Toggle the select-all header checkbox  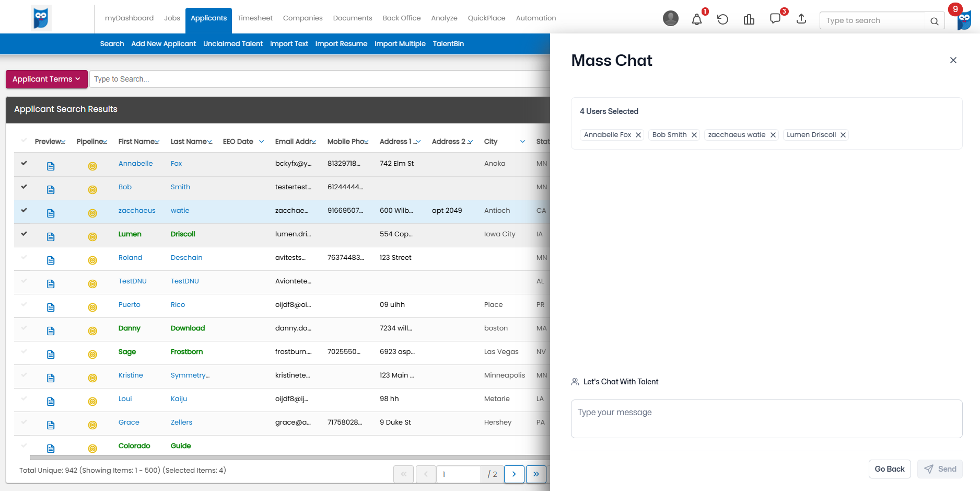coord(24,141)
